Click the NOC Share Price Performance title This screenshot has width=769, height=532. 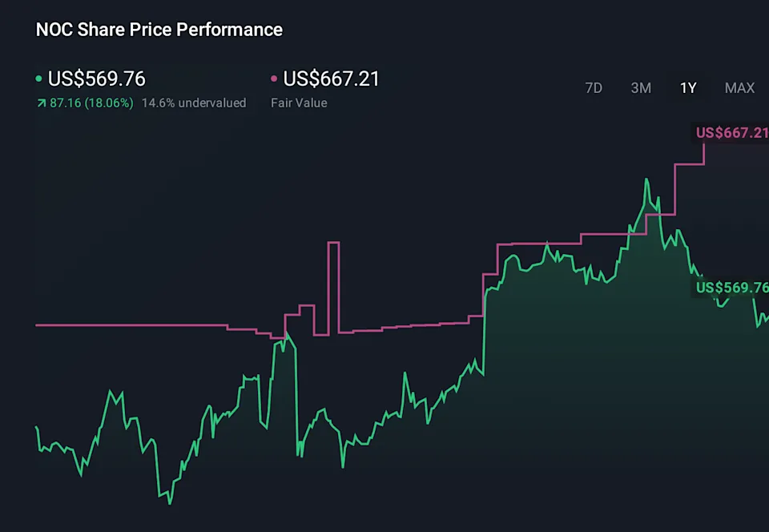pyautogui.click(x=159, y=30)
